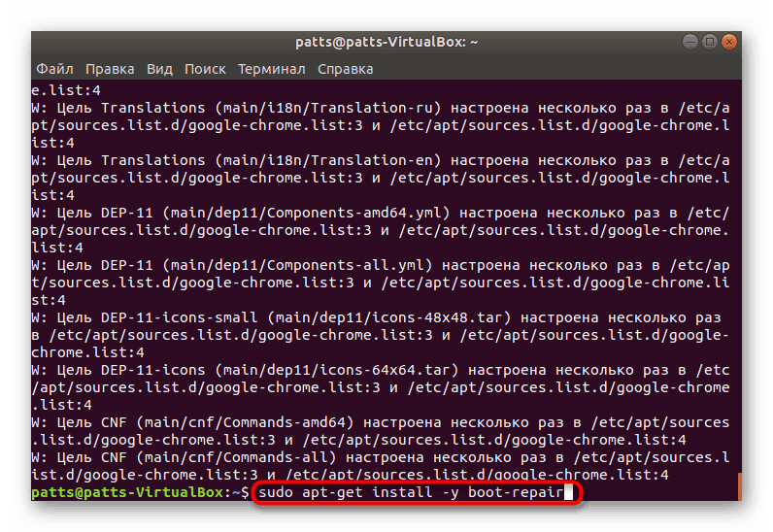Image resolution: width=773 pixels, height=532 pixels.
Task: Open the Файл menu
Action: pos(54,69)
